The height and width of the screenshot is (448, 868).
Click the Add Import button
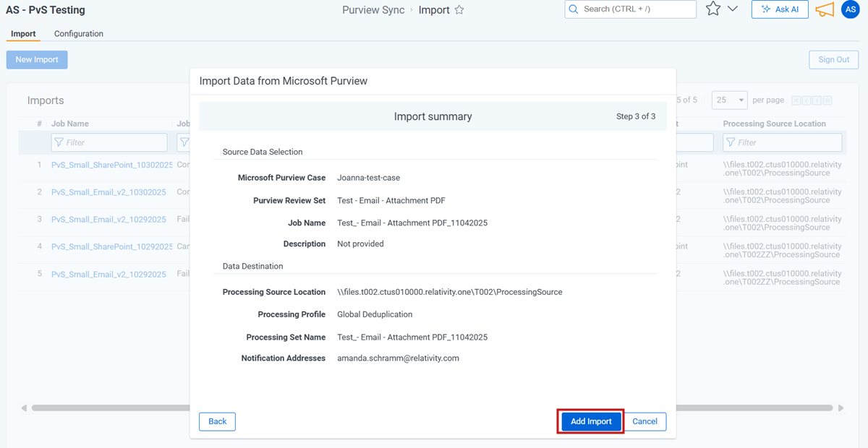tap(590, 421)
